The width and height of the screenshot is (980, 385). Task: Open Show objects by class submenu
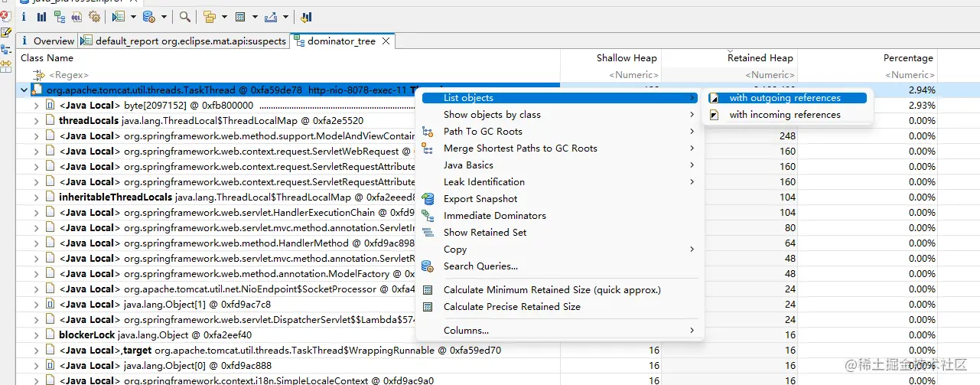point(559,115)
